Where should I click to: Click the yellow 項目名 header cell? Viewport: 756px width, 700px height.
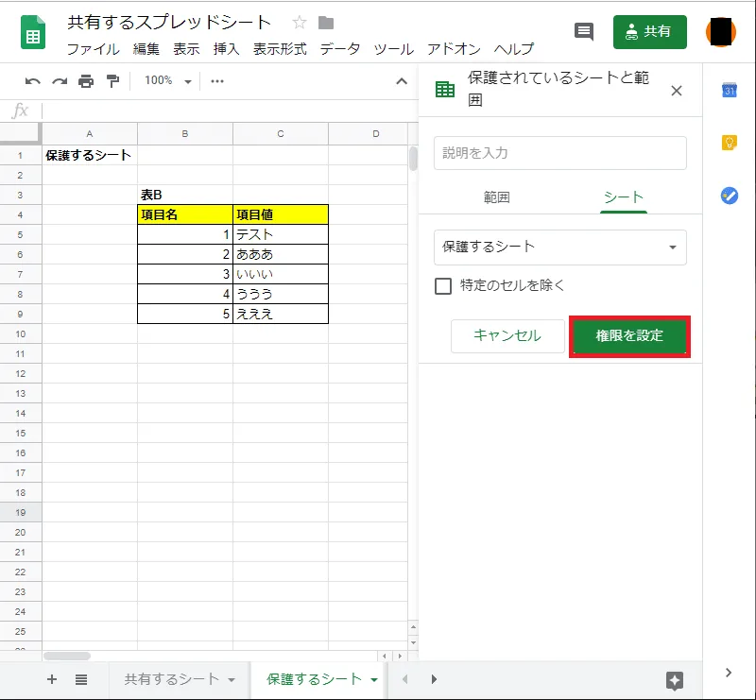[x=185, y=214]
